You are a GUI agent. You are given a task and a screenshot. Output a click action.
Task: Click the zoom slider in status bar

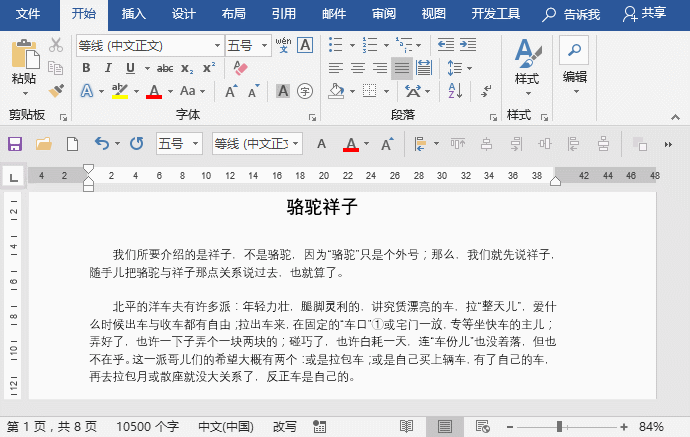558,427
